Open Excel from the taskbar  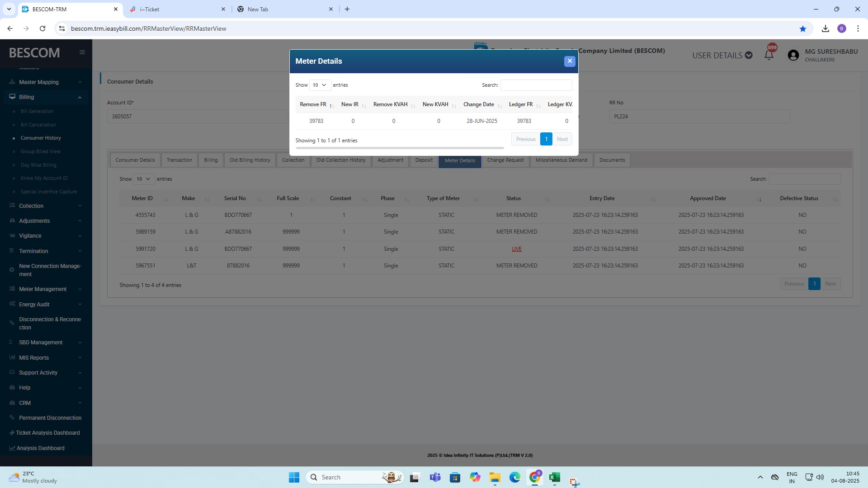tap(555, 478)
